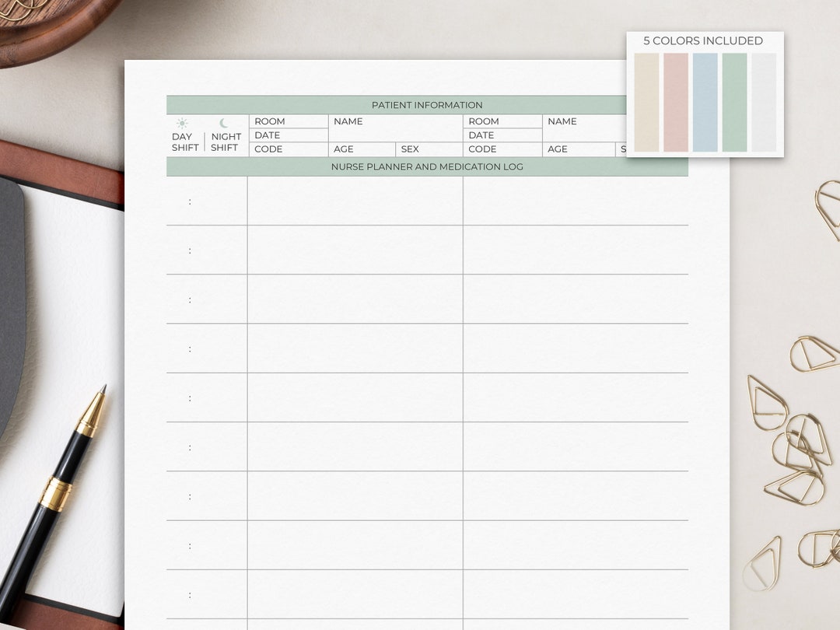Click the sun icon above DAY SHIFT
This screenshot has width=840, height=630.
(x=182, y=123)
